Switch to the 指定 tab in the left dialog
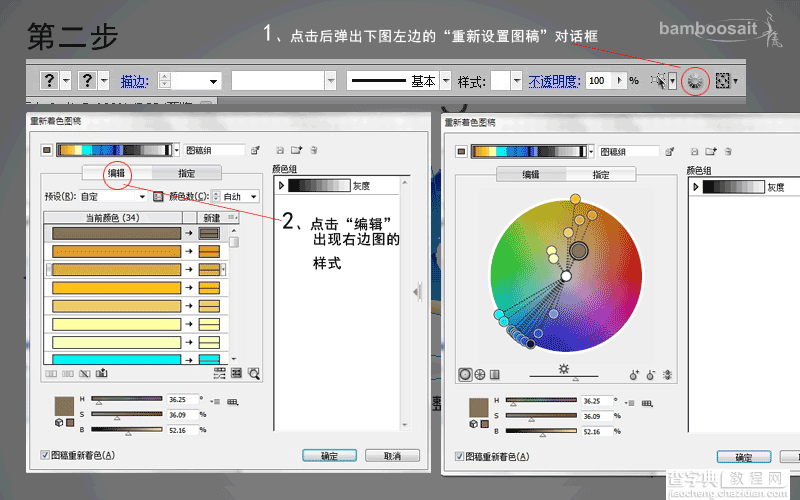Screen dimensions: 800x500 click(186, 173)
